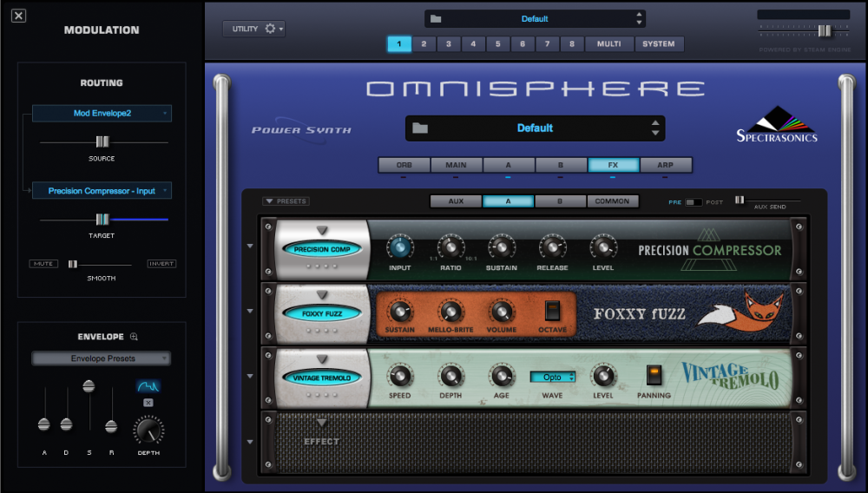Click the Vintage Tremolo Level knob
The width and height of the screenshot is (868, 493).
[603, 376]
